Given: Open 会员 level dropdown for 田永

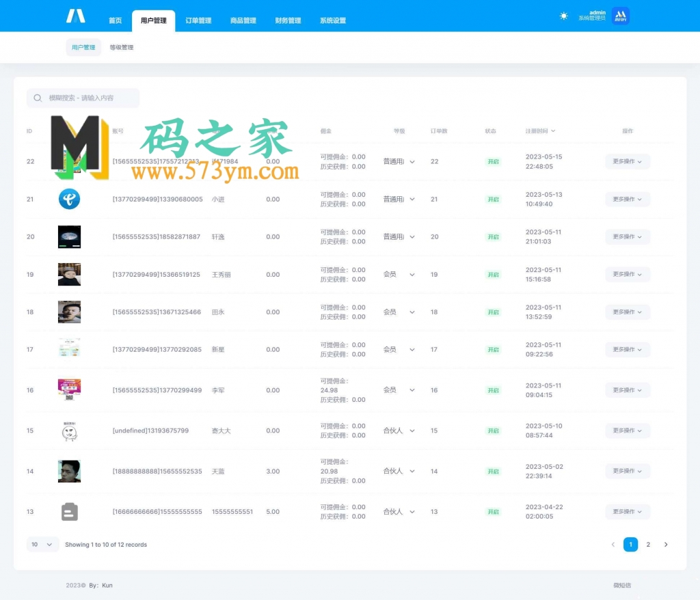Looking at the screenshot, I should pyautogui.click(x=399, y=312).
